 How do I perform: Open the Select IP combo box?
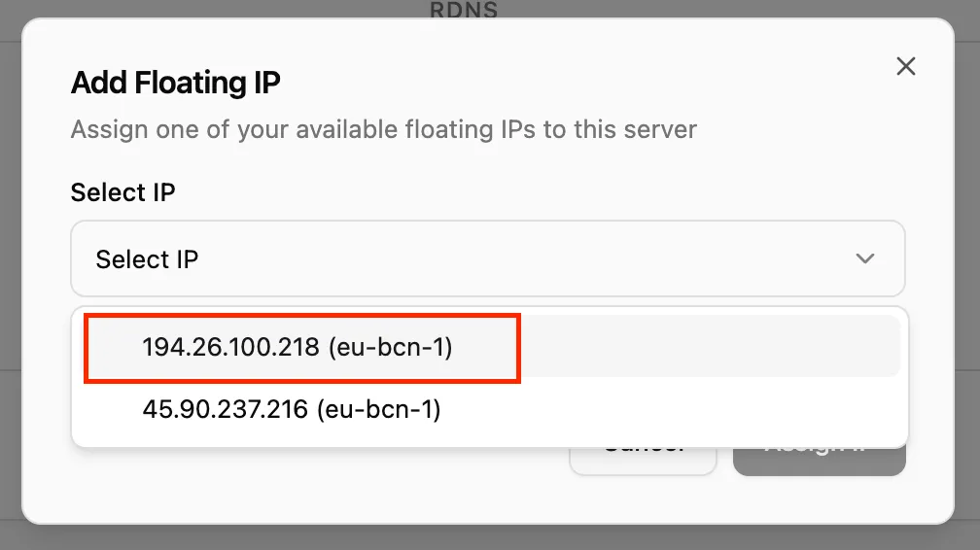tap(487, 259)
